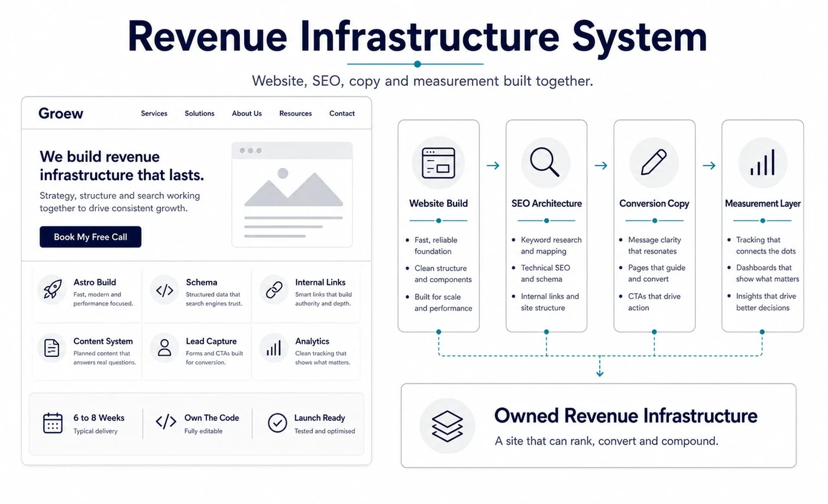Image resolution: width=828 pixels, height=504 pixels.
Task: Click the Schema card heading
Action: coord(202,282)
